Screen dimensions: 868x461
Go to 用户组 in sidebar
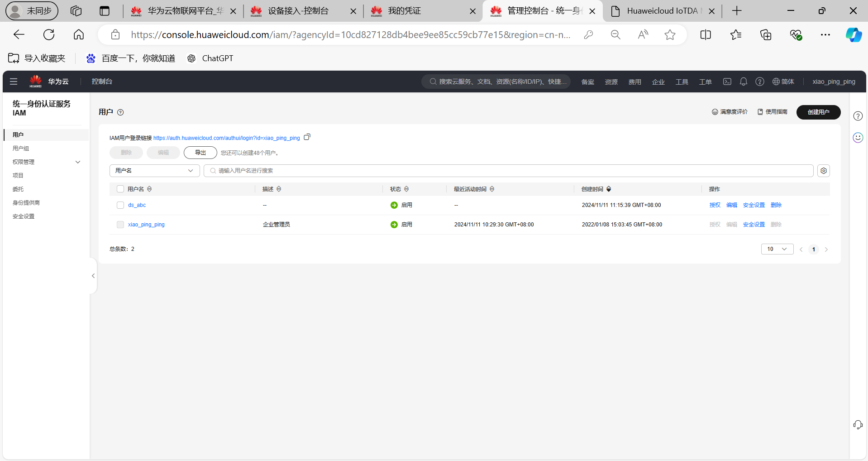(x=21, y=149)
